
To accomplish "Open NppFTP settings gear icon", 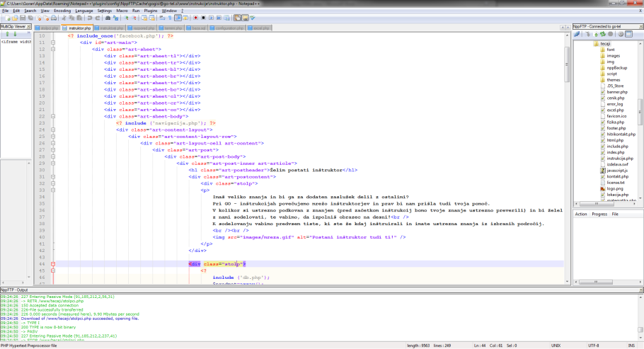I will click(x=621, y=34).
